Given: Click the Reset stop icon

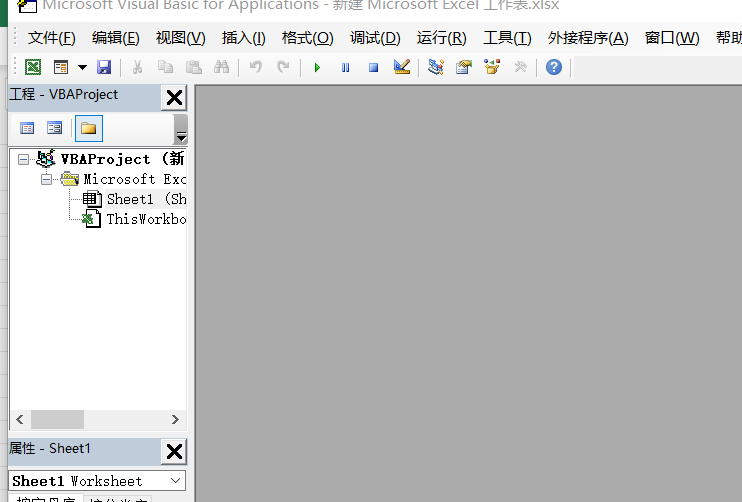Looking at the screenshot, I should pos(373,68).
